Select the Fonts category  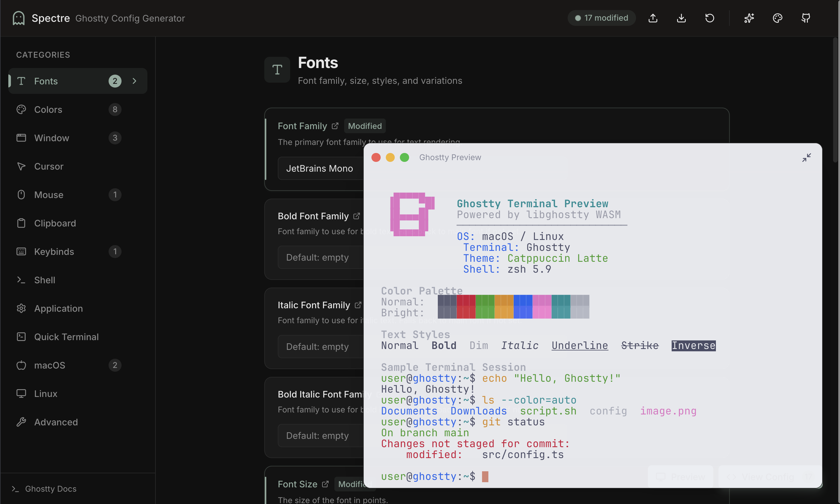[x=78, y=81]
